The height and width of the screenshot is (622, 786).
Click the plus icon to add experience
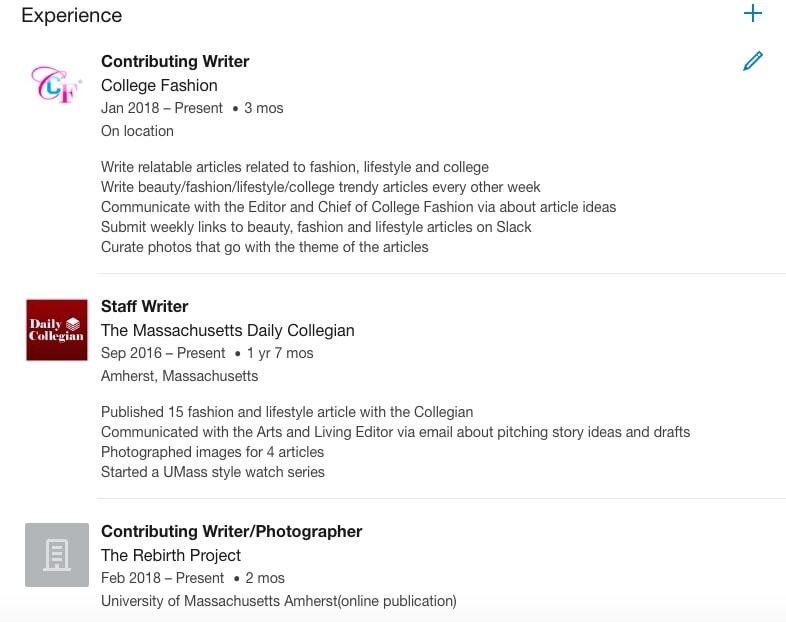coord(752,14)
